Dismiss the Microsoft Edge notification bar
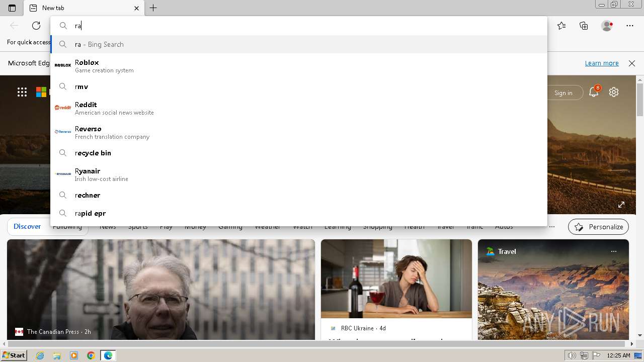The width and height of the screenshot is (644, 362). pyautogui.click(x=632, y=63)
